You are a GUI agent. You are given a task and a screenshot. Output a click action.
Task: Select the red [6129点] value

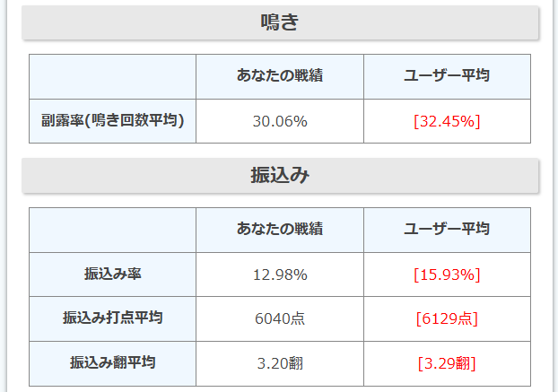[447, 318]
